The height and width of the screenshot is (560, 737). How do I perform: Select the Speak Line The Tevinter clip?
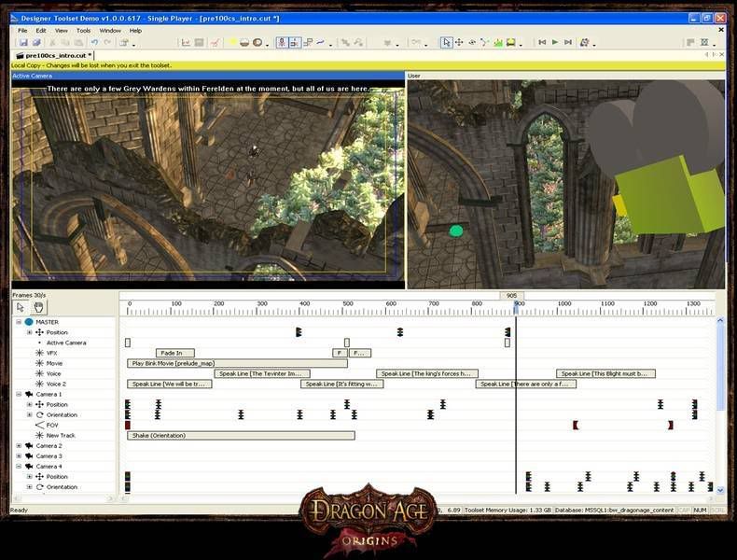pos(262,374)
